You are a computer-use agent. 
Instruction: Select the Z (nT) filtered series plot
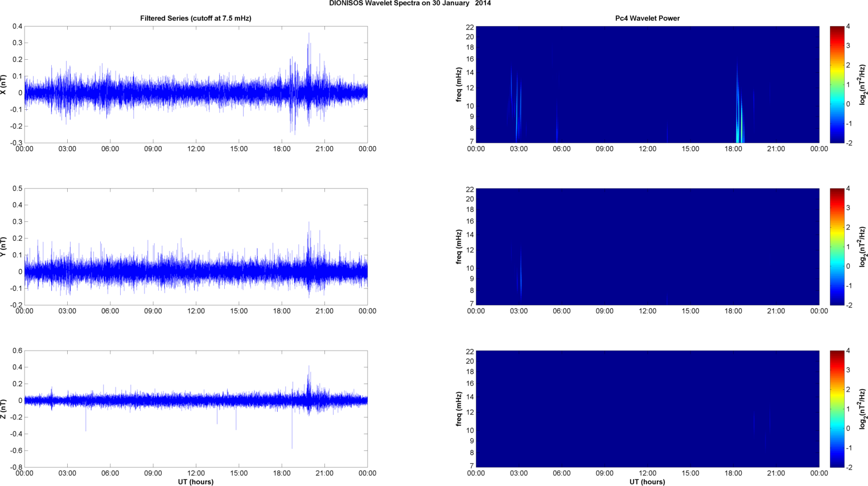click(196, 409)
